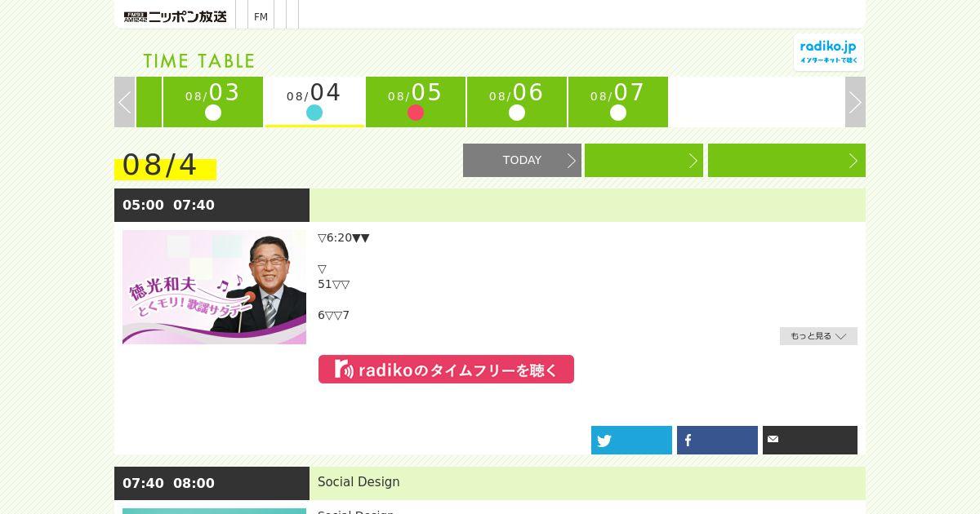The height and width of the screenshot is (514, 980).
Task: Click the TIME TABLE heading
Action: [x=199, y=61]
